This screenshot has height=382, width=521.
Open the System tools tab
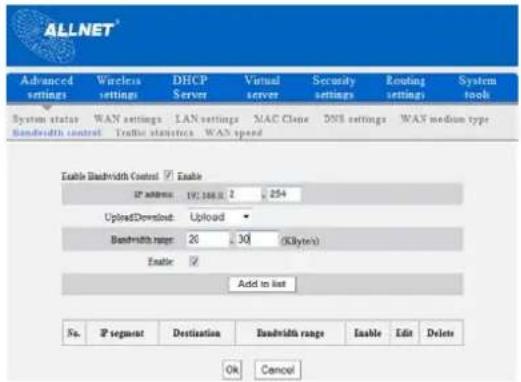coord(477,87)
